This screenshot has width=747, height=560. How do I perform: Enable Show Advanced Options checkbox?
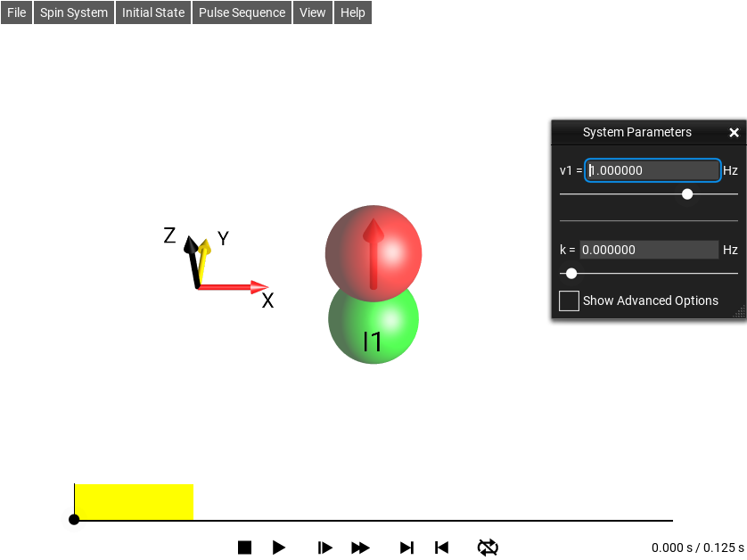(569, 301)
